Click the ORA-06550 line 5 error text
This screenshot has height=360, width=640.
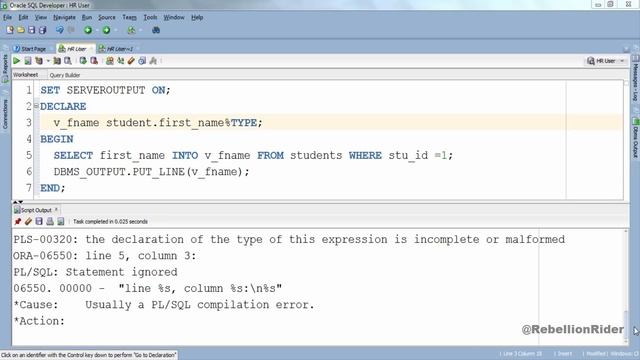pyautogui.click(x=104, y=256)
